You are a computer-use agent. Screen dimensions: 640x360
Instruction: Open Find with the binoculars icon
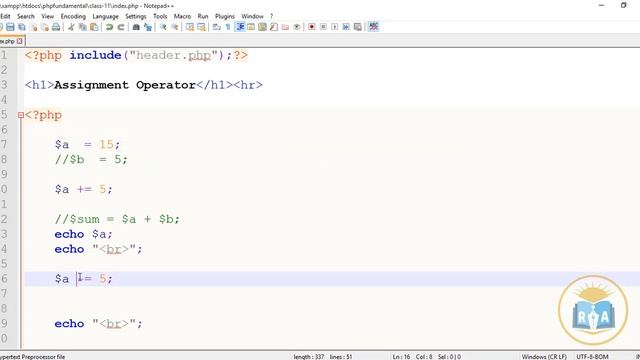[136, 27]
